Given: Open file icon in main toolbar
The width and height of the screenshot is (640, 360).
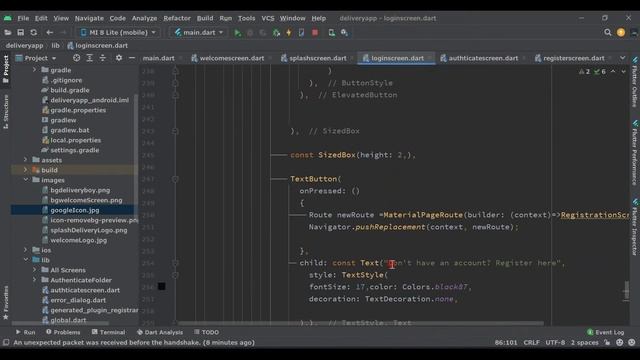Looking at the screenshot, I should point(8,33).
